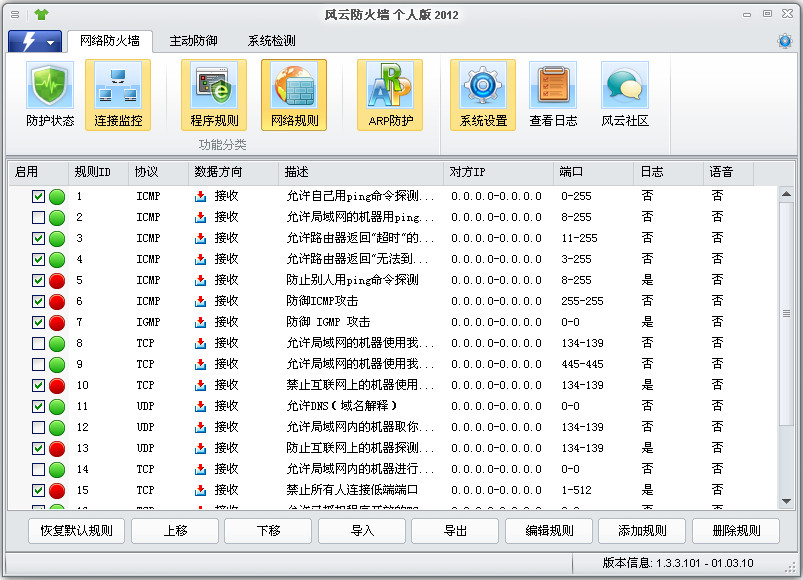Click 下移 move down button
The height and width of the screenshot is (580, 803).
point(268,531)
